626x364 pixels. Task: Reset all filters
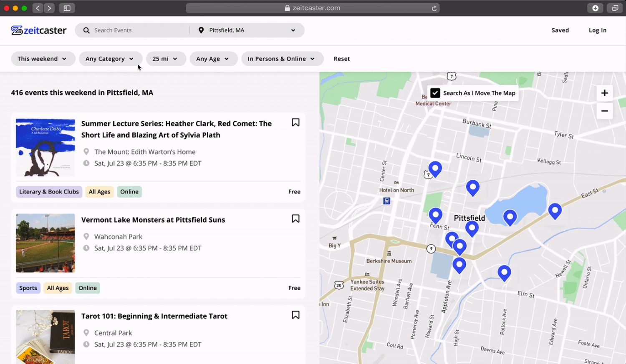coord(341,59)
